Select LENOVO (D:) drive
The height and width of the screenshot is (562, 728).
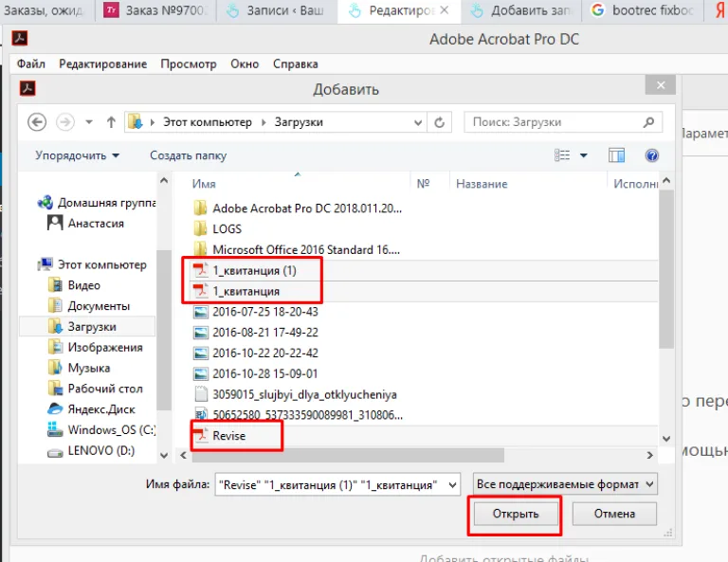point(91,450)
